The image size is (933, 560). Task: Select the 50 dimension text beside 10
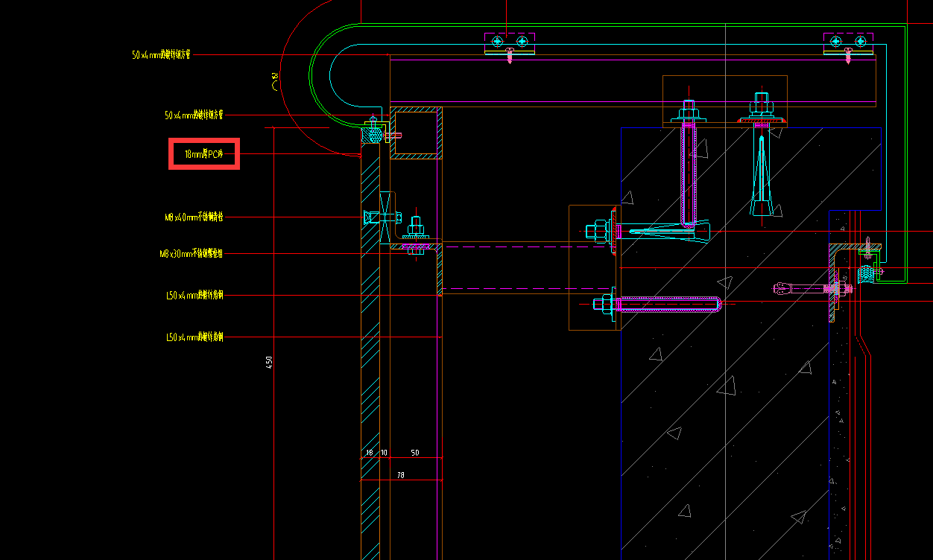coord(415,453)
